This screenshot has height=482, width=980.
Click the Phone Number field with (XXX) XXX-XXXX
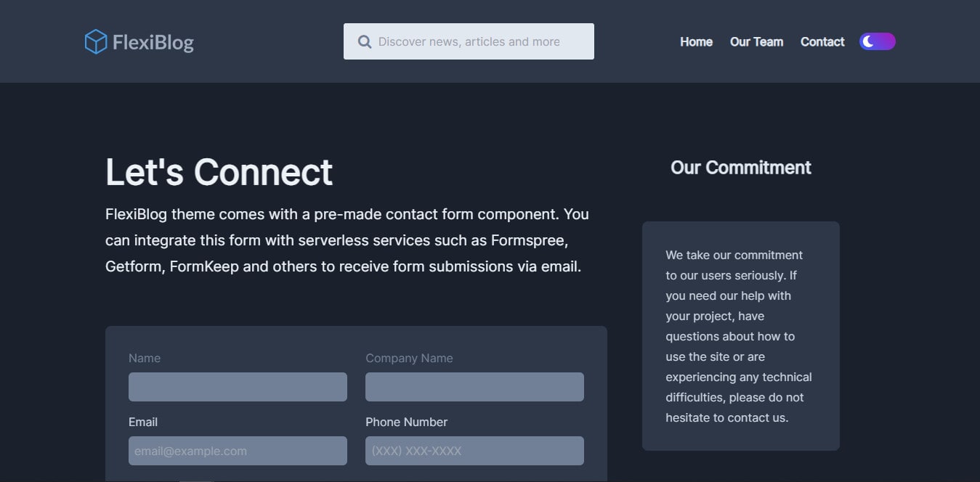(474, 450)
